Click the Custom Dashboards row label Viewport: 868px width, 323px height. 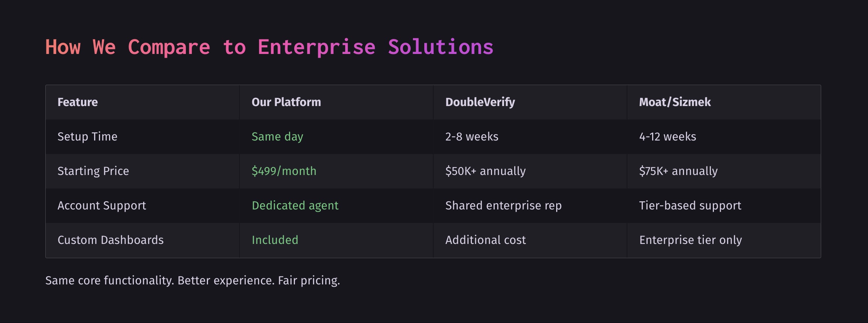point(110,240)
